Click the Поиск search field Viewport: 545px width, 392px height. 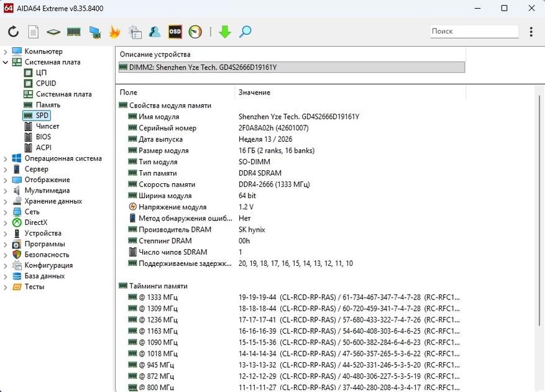click(x=474, y=31)
